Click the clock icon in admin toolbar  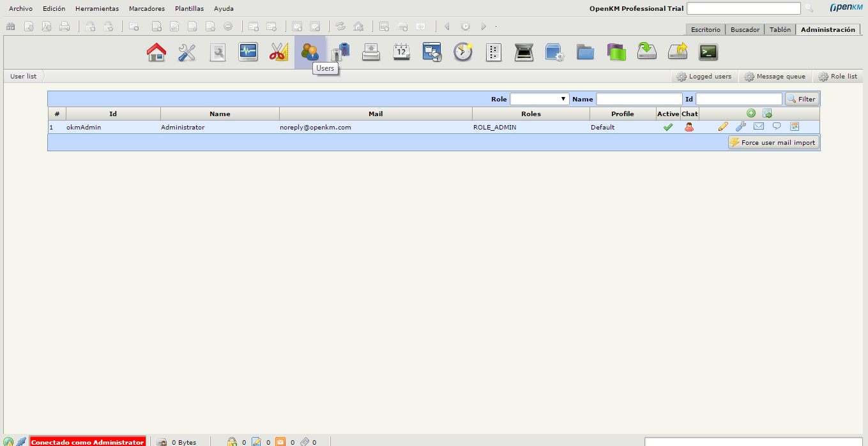point(463,52)
